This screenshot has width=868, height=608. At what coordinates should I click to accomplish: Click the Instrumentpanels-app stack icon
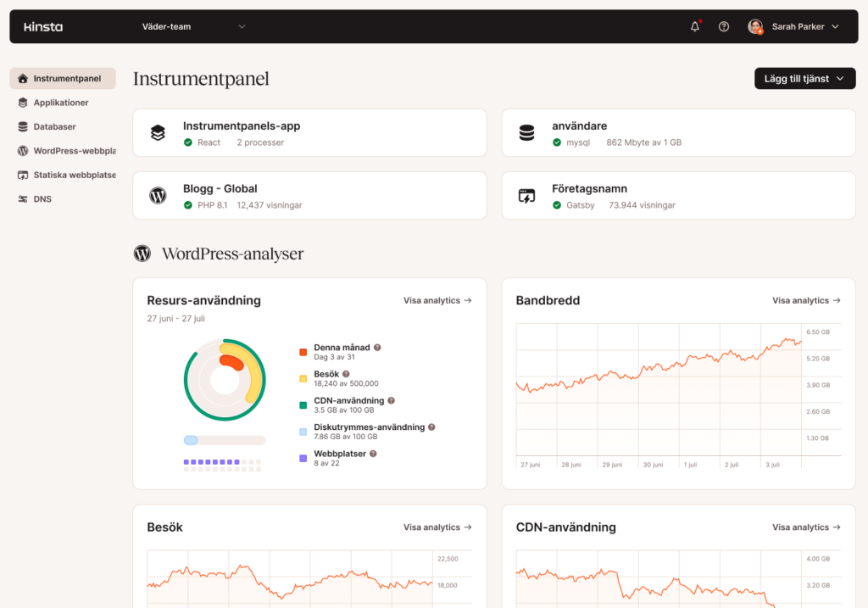158,133
